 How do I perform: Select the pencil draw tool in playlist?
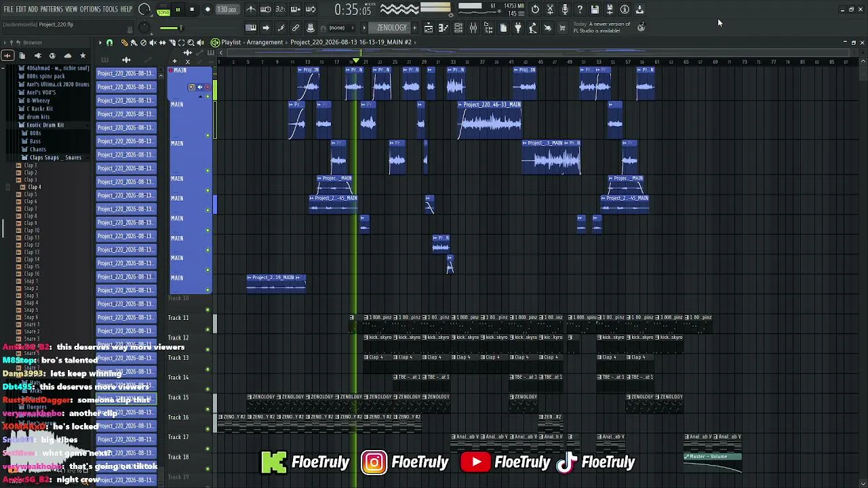[124, 43]
